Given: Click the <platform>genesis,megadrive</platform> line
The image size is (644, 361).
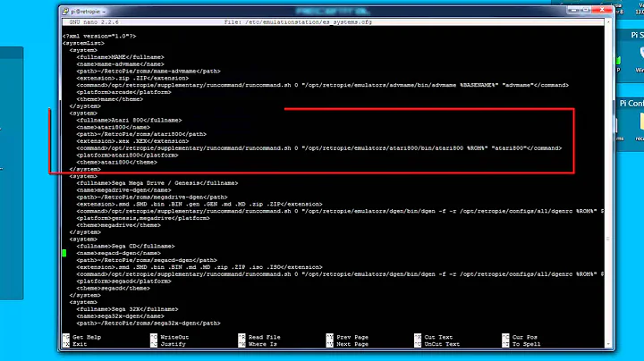Looking at the screenshot, I should click(143, 218).
